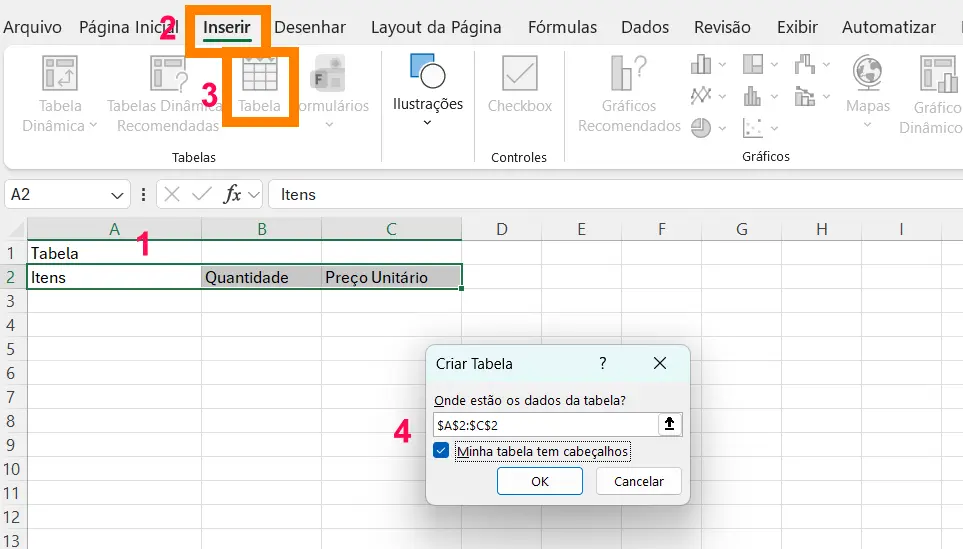
Task: Expand the column chart dropdown arrow
Action: point(722,64)
